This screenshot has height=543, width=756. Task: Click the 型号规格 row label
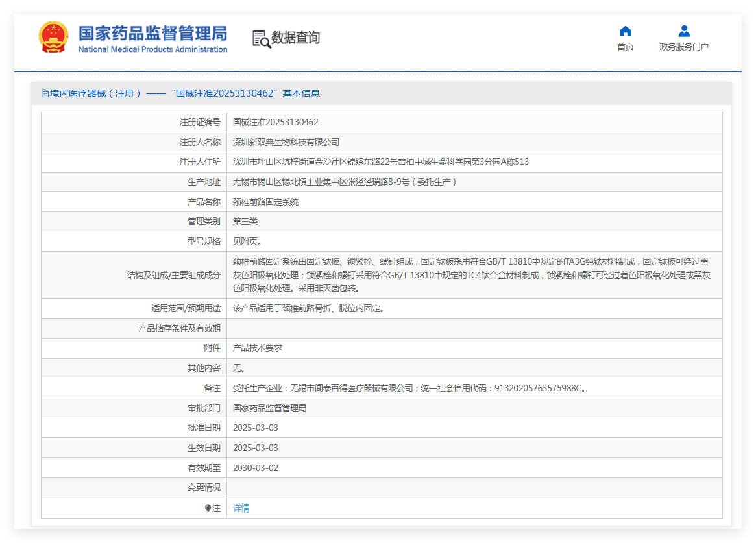tap(204, 241)
